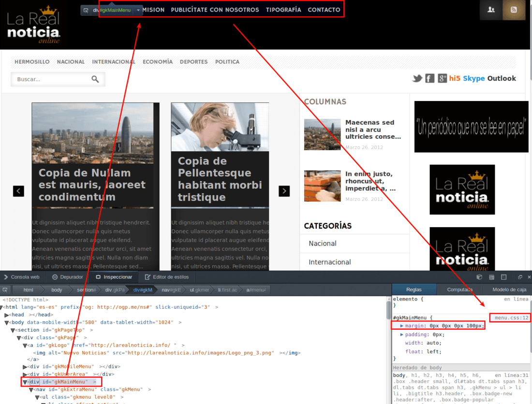Open Internacional category in CATEGORÍAS list
The width and height of the screenshot is (532, 404).
coord(330,262)
